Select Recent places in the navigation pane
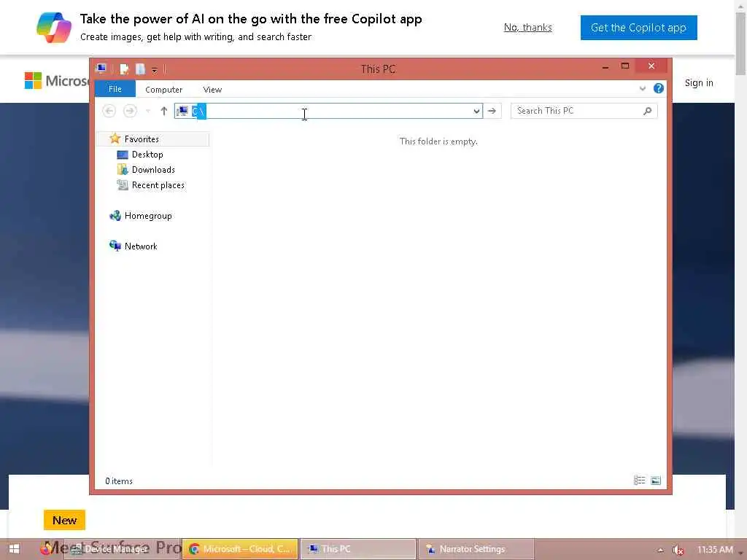Screen dimensions: 747x560 click(158, 185)
